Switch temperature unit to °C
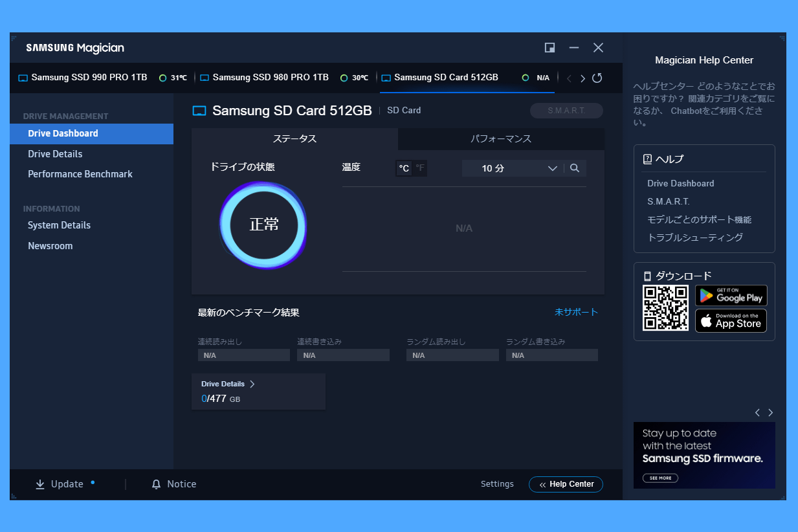798x532 pixels. click(x=404, y=168)
